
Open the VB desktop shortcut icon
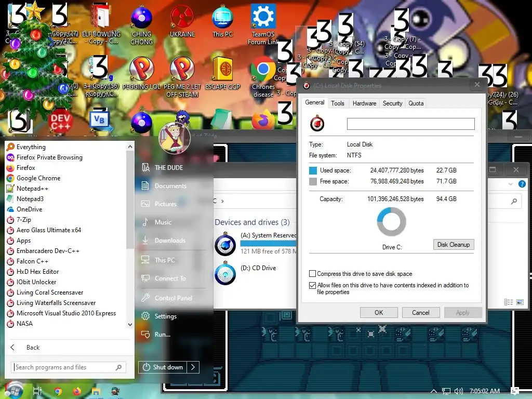pyautogui.click(x=100, y=121)
